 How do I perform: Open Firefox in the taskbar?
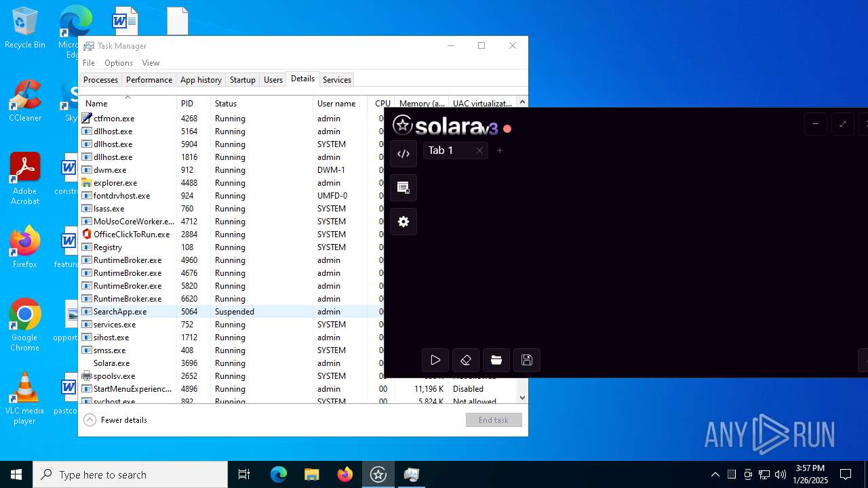click(345, 474)
